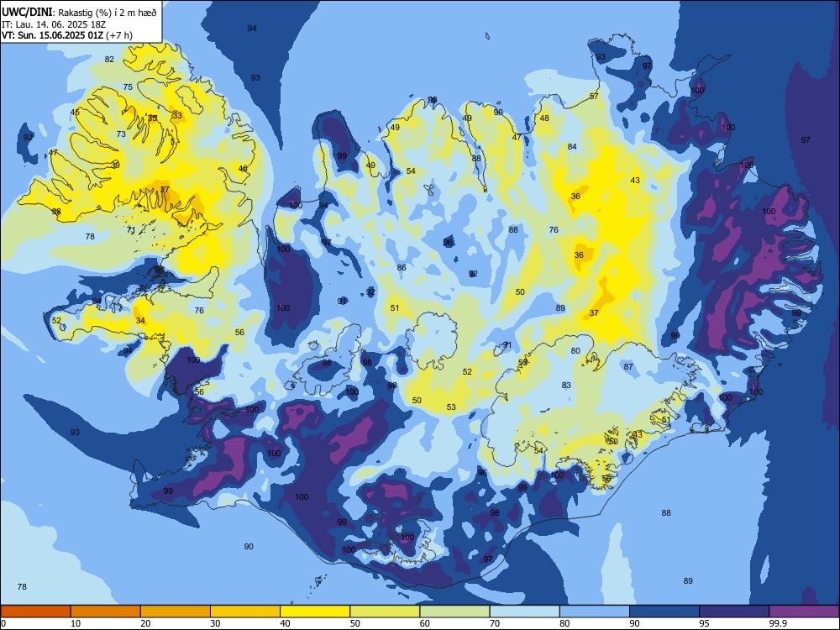The height and width of the screenshot is (630, 840).
Task: Click the legend tick label '70'
Action: click(x=495, y=623)
